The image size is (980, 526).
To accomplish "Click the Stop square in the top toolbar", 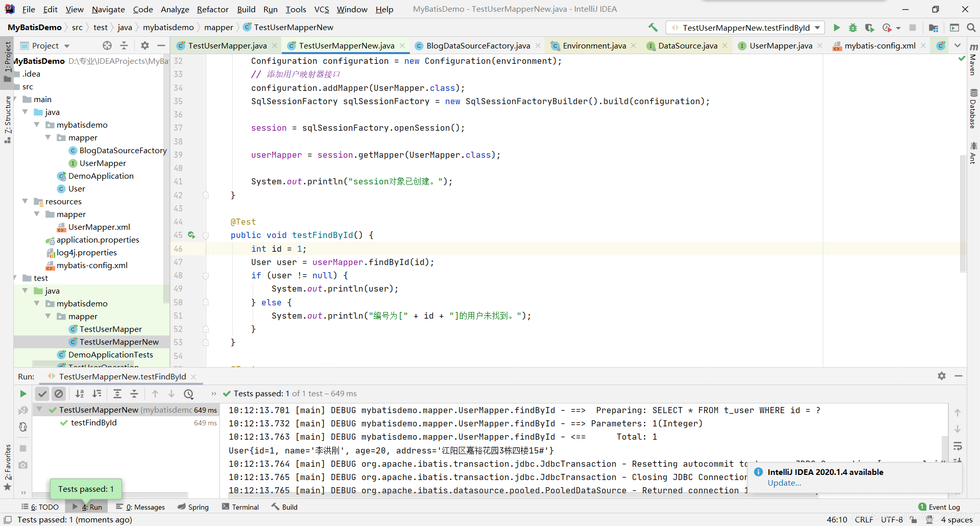I will [913, 28].
